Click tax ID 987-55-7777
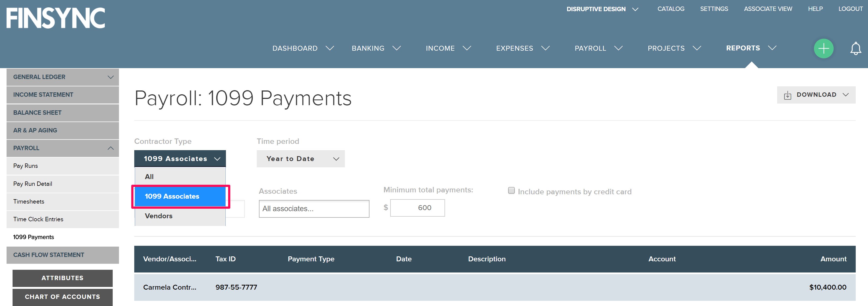 pos(236,287)
